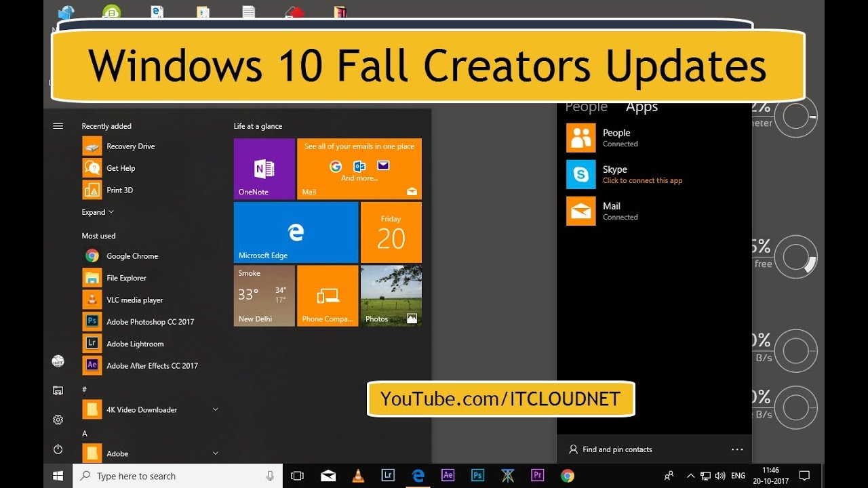Show hidden icons in system tray

(x=691, y=476)
